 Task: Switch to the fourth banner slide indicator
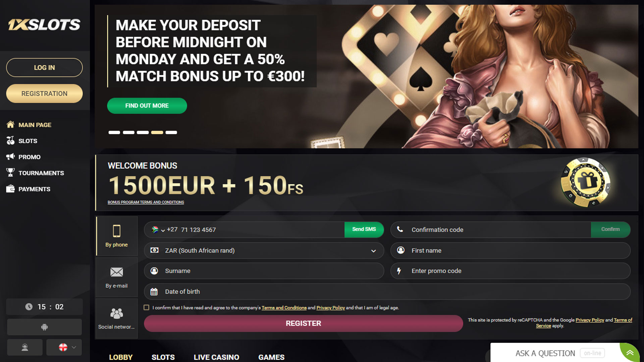[x=157, y=132]
